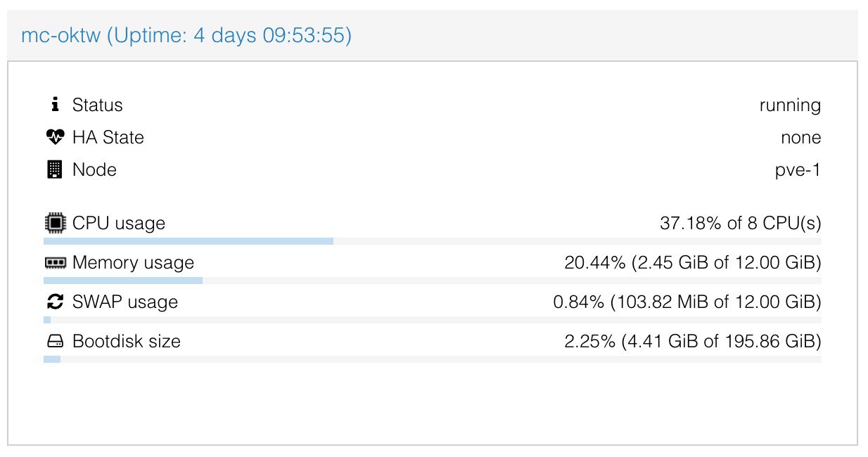
Task: Click the HA State heartbeat icon
Action: [55, 138]
